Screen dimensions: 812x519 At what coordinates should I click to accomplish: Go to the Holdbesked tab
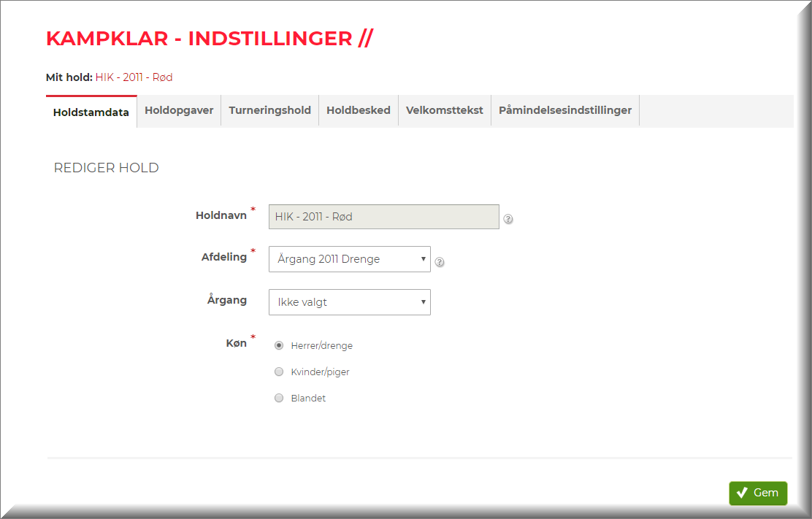358,111
